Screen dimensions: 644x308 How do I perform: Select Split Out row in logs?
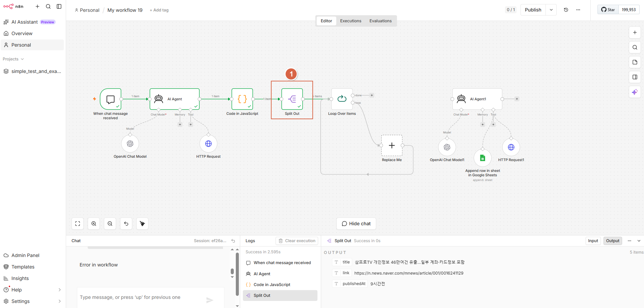click(280, 296)
